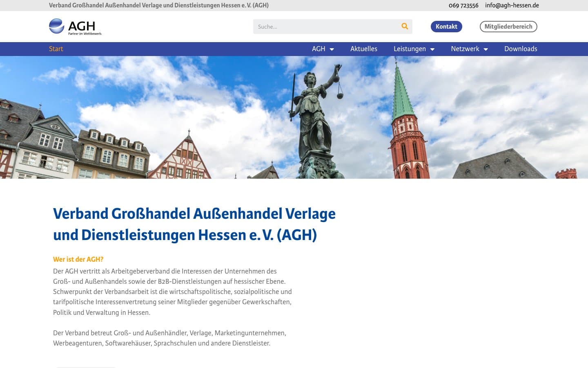Click the top bar association name text

[159, 5]
